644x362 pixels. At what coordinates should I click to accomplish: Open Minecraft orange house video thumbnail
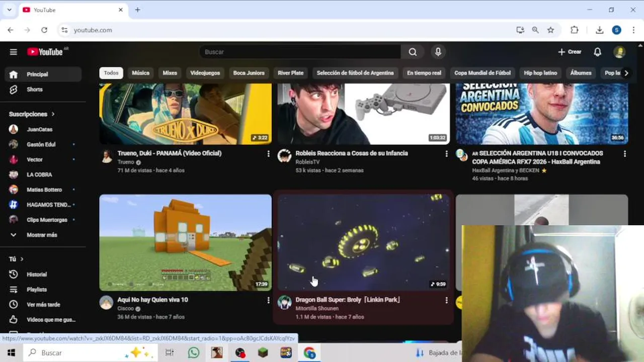coord(186,243)
